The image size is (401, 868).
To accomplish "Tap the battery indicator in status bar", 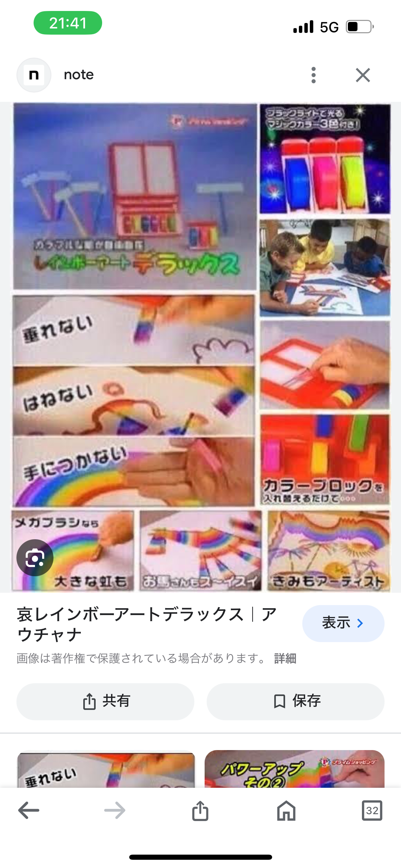I will pos(360,26).
